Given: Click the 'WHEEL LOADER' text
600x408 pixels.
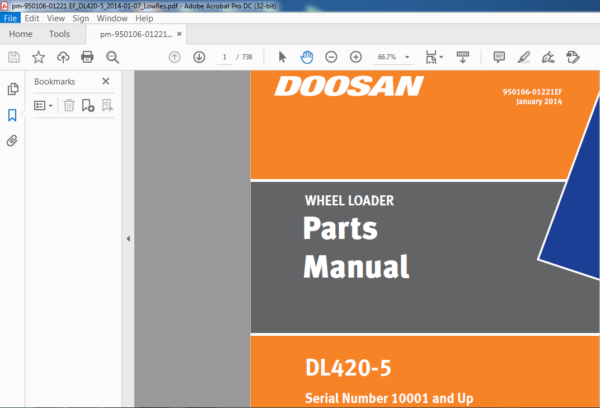Looking at the screenshot, I should click(x=349, y=201).
